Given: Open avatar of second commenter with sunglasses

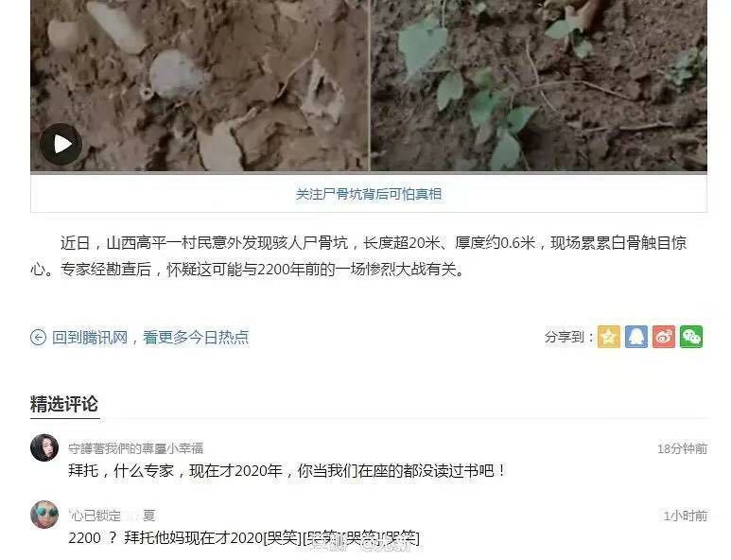Looking at the screenshot, I should (44, 515).
